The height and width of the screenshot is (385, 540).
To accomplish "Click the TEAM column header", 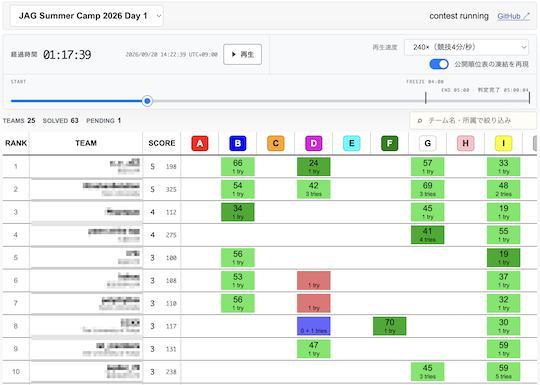I will click(86, 143).
